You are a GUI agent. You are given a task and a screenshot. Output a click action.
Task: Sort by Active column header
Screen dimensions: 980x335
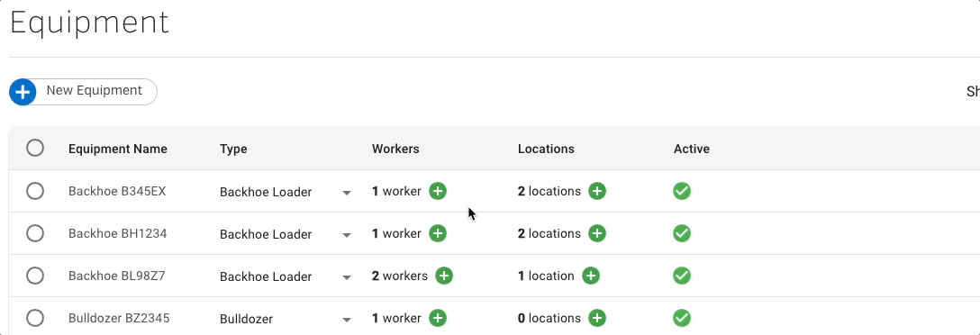692,149
